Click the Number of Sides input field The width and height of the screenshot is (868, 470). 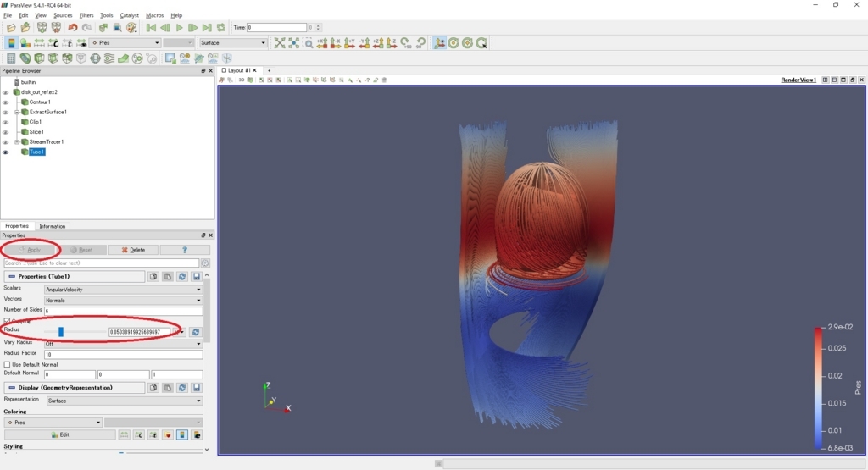[123, 311]
